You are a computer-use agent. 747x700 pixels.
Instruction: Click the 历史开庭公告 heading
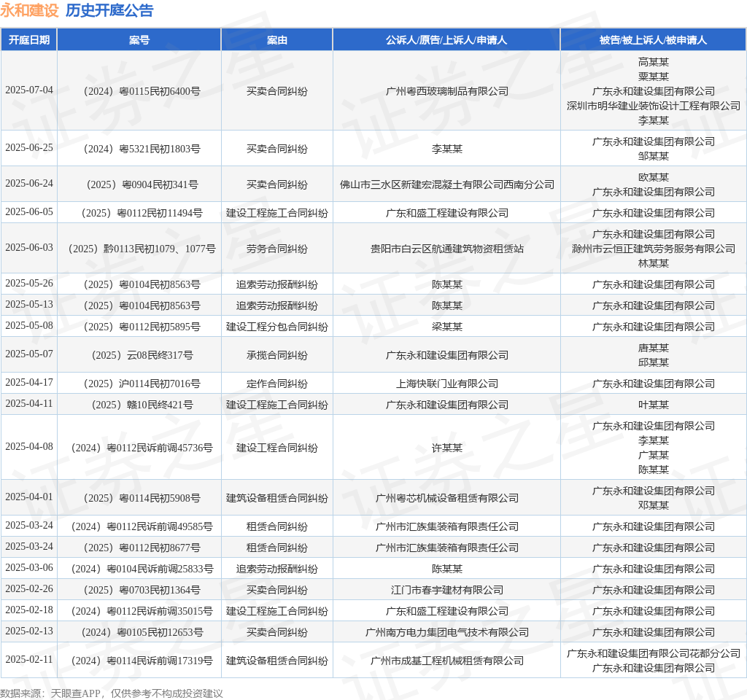[x=109, y=10]
